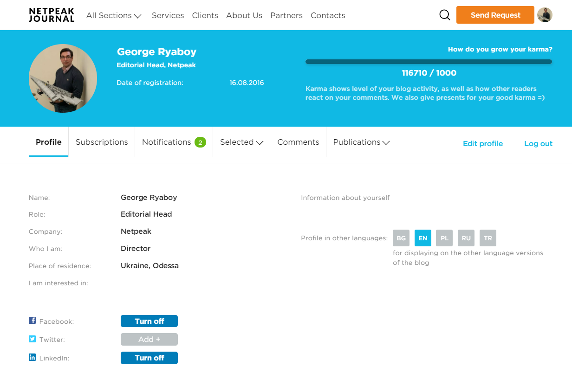Open the Contacts menu item
This screenshot has width=572, height=392.
click(x=328, y=15)
